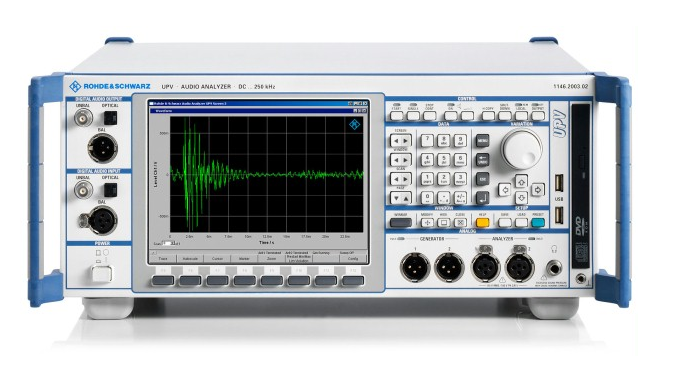Click the dark ESC key
Screen dimensions: 678x365
click(x=482, y=179)
